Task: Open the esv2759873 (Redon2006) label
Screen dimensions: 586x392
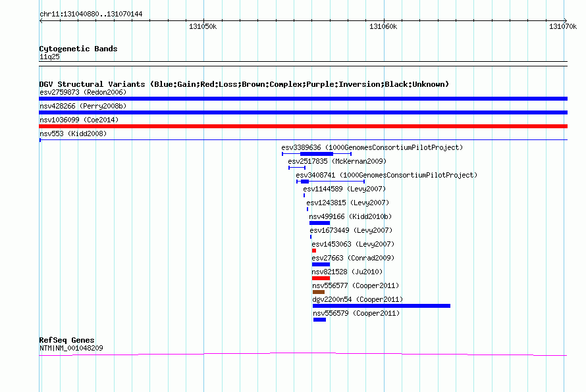Action: click(x=83, y=92)
